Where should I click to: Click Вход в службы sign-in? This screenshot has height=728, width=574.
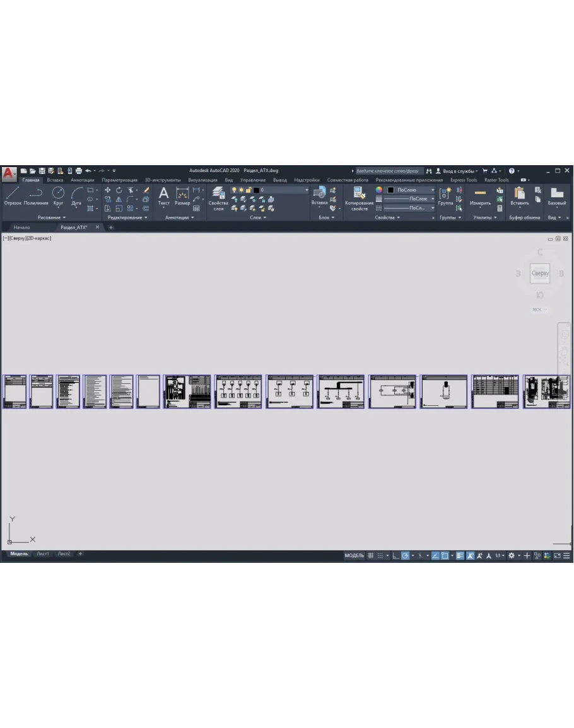(x=456, y=171)
